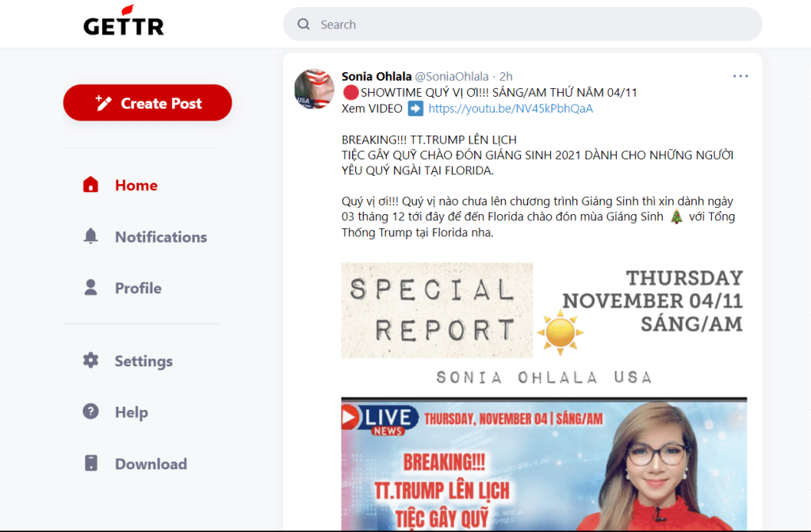Image resolution: width=811 pixels, height=532 pixels.
Task: Click the Sonia Ohlala display name
Action: tap(376, 77)
